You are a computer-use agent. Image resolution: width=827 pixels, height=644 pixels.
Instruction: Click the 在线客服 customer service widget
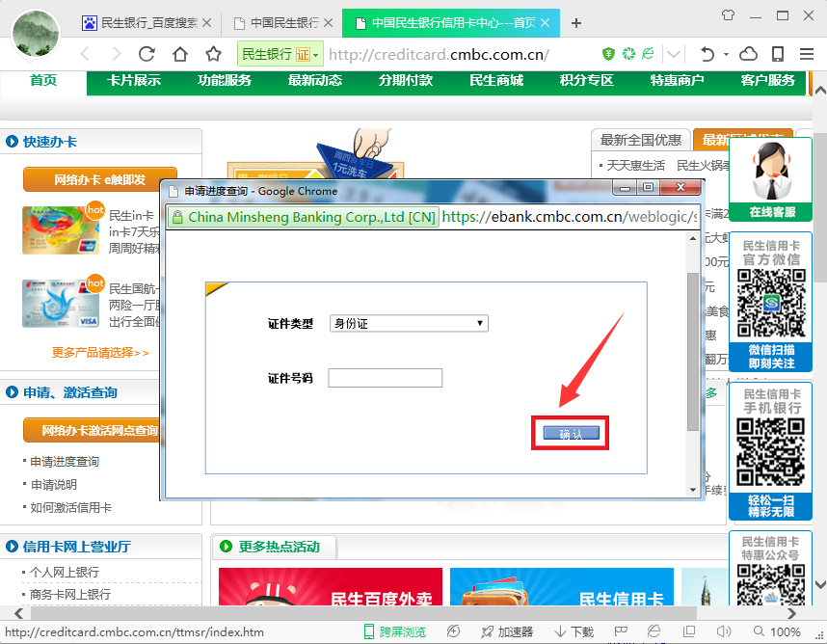[x=771, y=179]
